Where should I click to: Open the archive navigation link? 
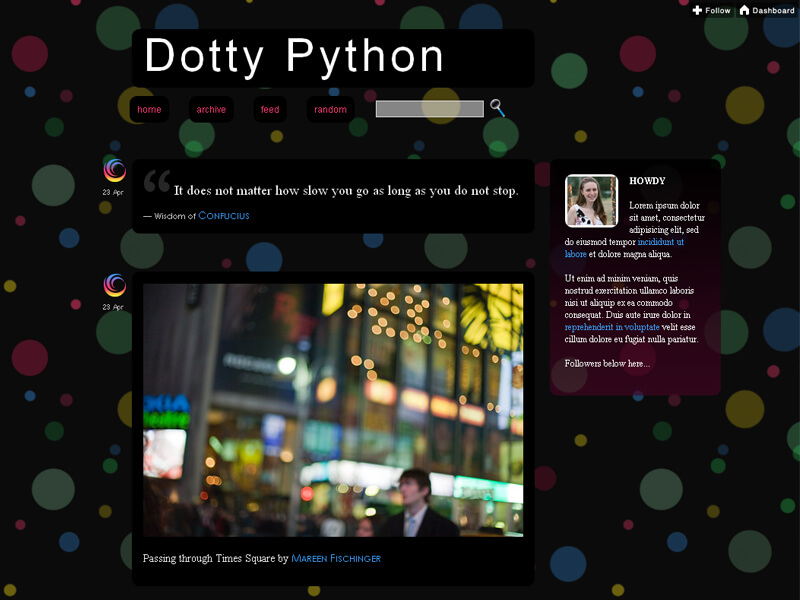coord(211,109)
